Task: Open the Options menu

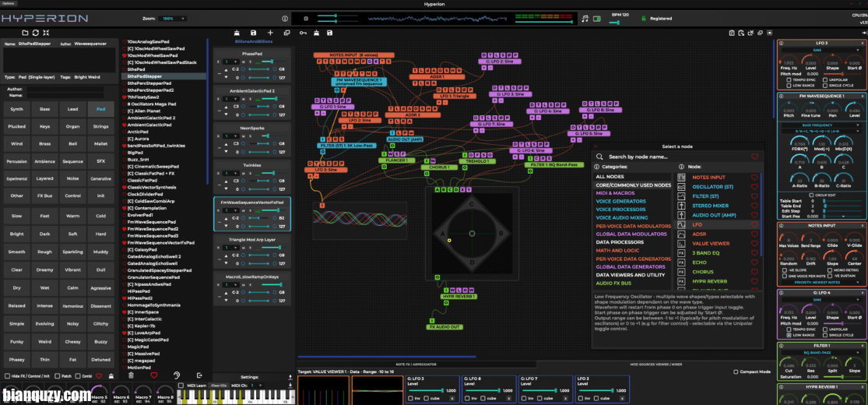Action: point(9,3)
